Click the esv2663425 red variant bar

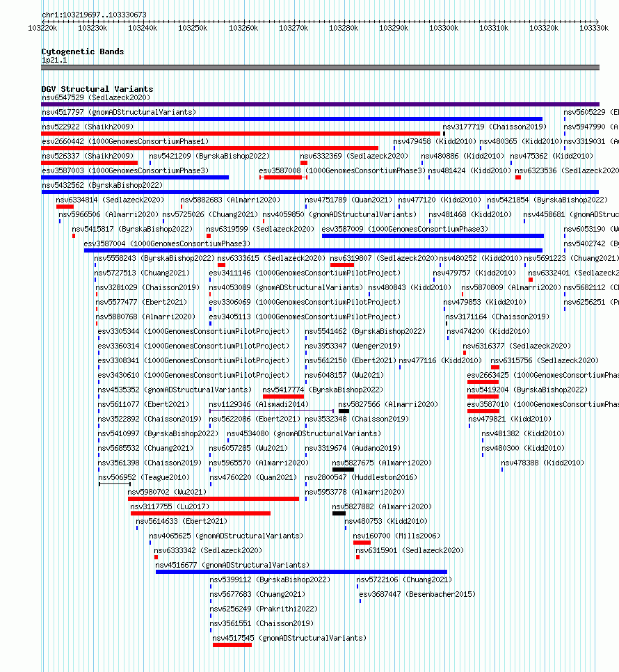(483, 381)
